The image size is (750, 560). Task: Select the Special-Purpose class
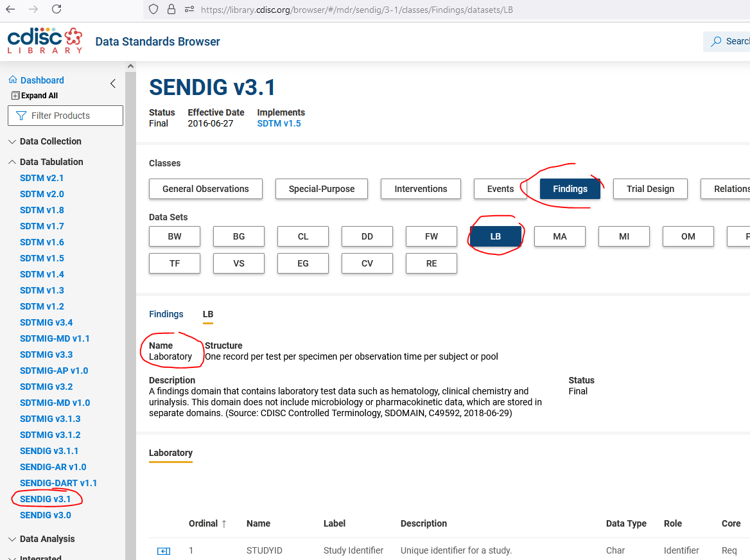pyautogui.click(x=322, y=189)
